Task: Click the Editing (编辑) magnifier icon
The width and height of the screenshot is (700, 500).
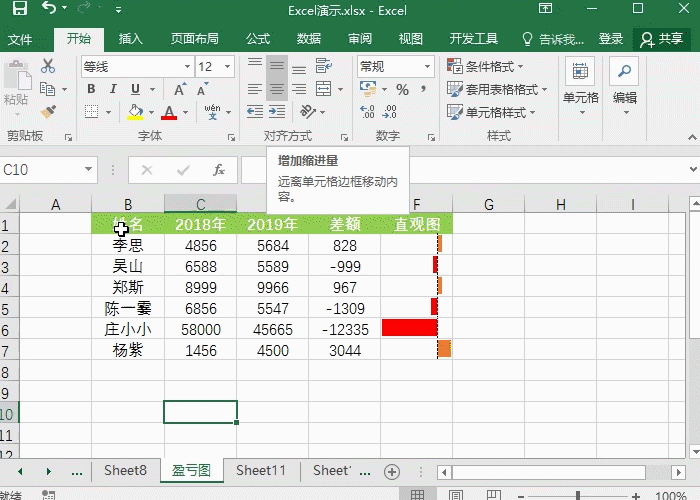Action: click(624, 71)
